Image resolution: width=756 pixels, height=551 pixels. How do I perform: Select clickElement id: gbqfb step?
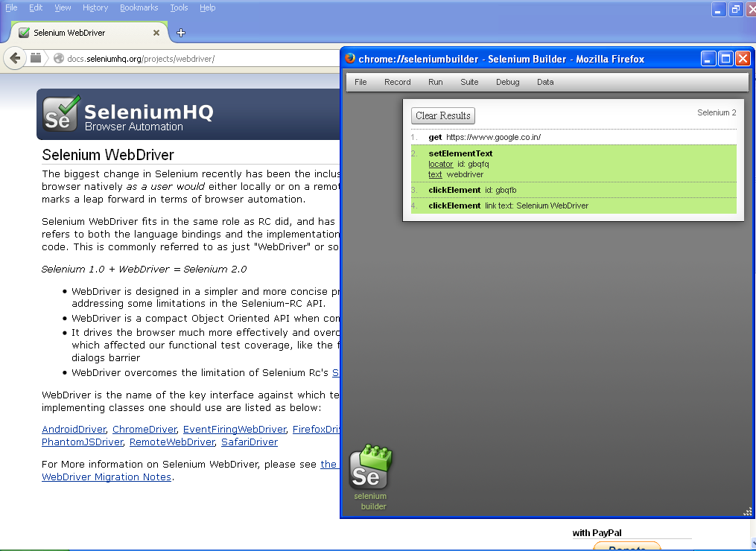(574, 190)
